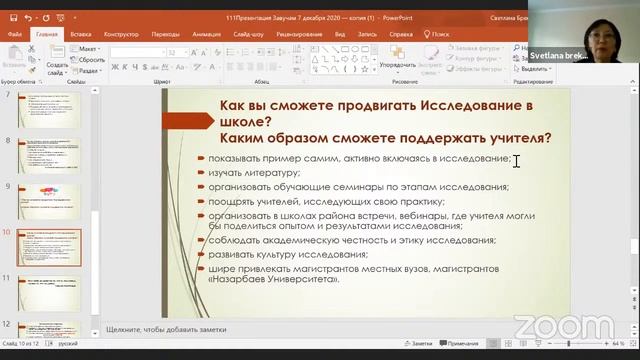Select the oval shape in the gallery
Viewport: 640px width, 360px height.
[x=355, y=49]
